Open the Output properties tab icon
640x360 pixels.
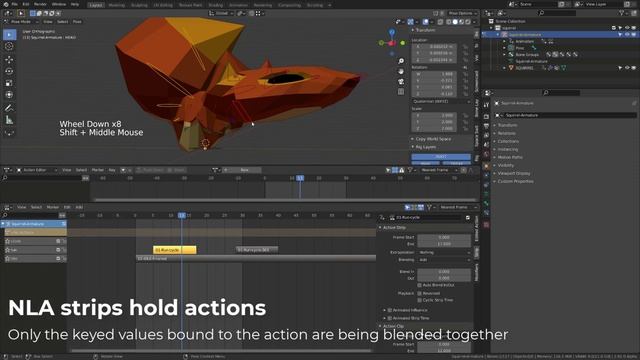tap(486, 126)
